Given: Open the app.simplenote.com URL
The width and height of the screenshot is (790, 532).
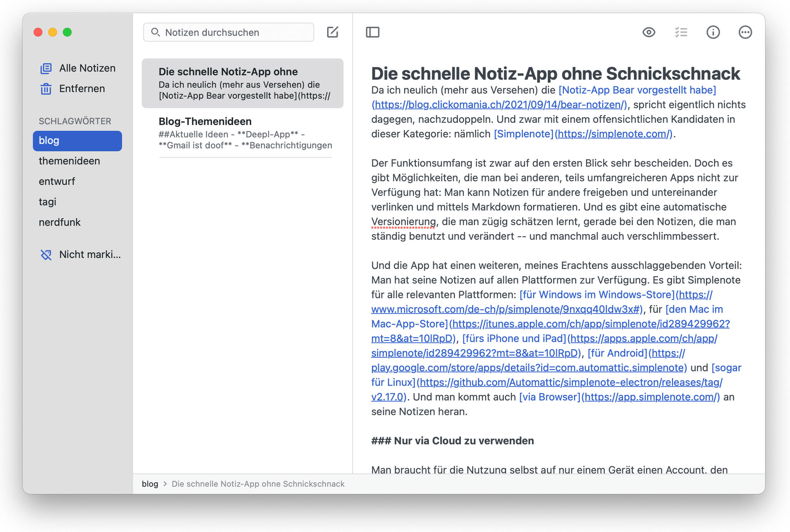Looking at the screenshot, I should coord(650,397).
